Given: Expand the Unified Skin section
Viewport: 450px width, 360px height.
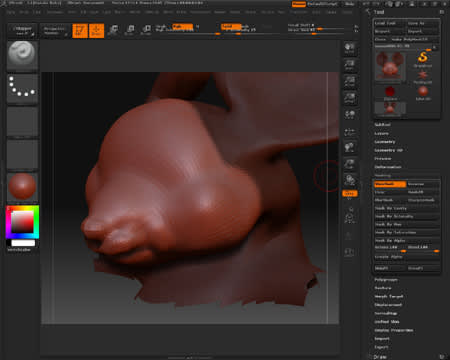Looking at the screenshot, I should [x=387, y=322].
